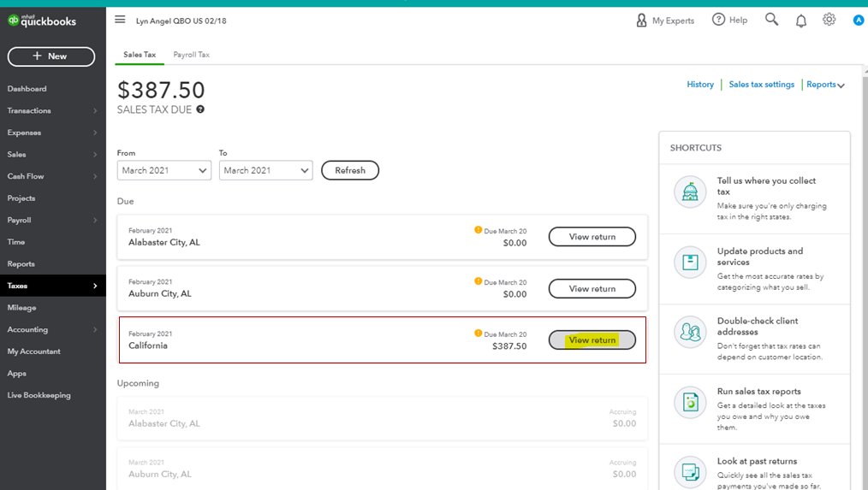Open the From month dropdown
The height and width of the screenshot is (490, 868).
point(163,170)
